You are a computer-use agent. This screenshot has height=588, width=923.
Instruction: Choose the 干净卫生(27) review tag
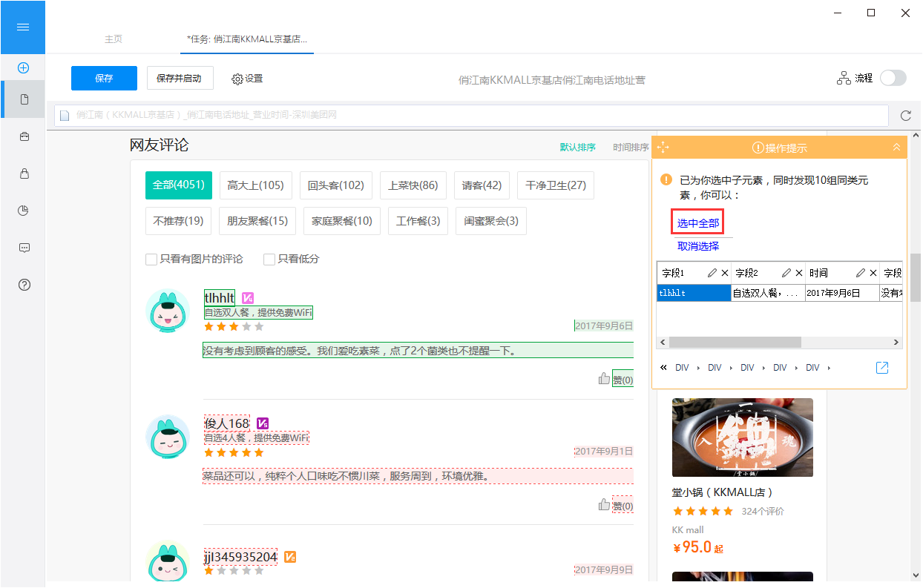click(x=556, y=185)
